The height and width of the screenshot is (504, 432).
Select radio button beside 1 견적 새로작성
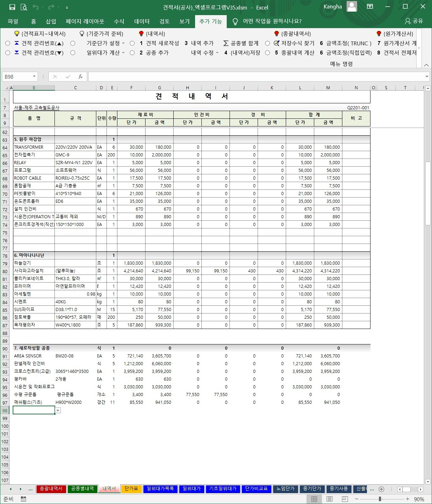(x=132, y=43)
